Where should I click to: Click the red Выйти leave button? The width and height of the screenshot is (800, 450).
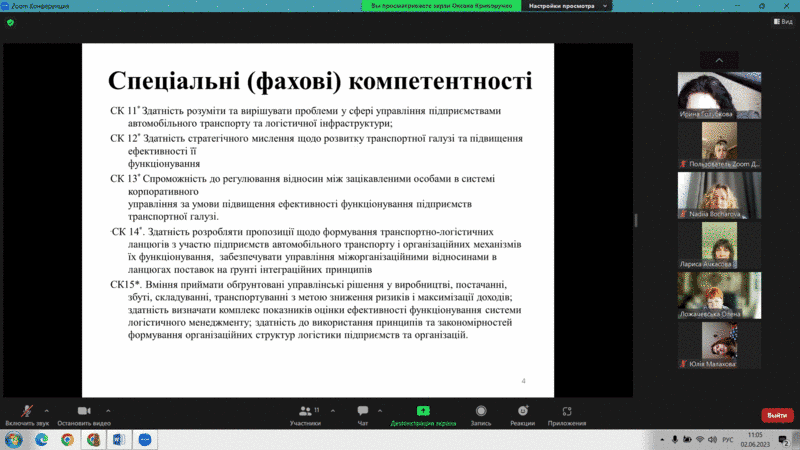click(x=775, y=415)
